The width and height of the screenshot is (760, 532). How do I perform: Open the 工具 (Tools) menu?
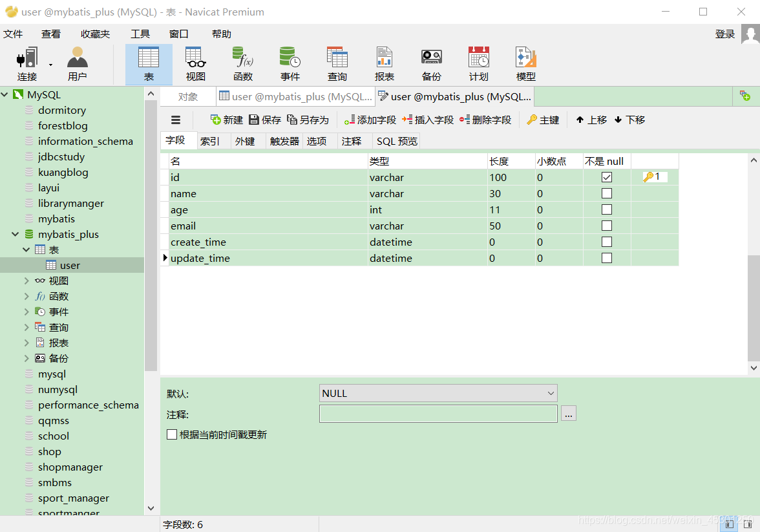click(140, 34)
